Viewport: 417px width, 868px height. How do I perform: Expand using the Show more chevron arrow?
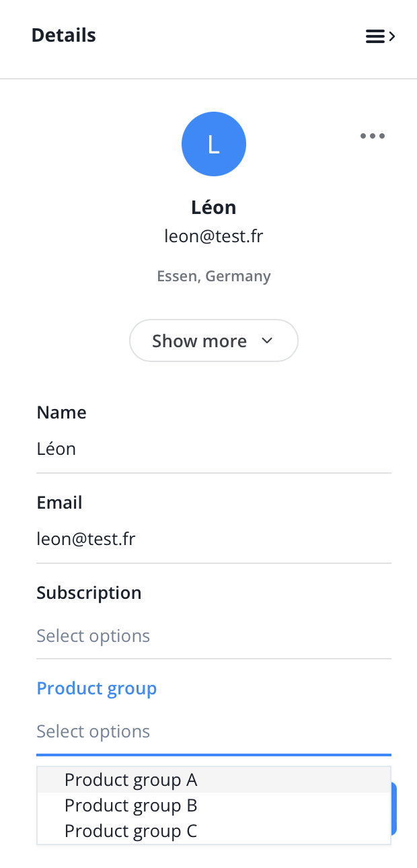[267, 341]
